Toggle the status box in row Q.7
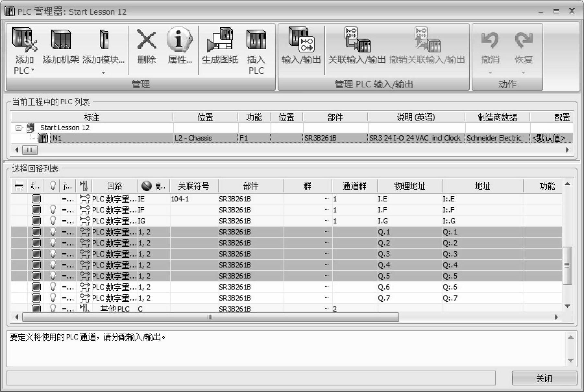The image size is (584, 392). point(36,298)
